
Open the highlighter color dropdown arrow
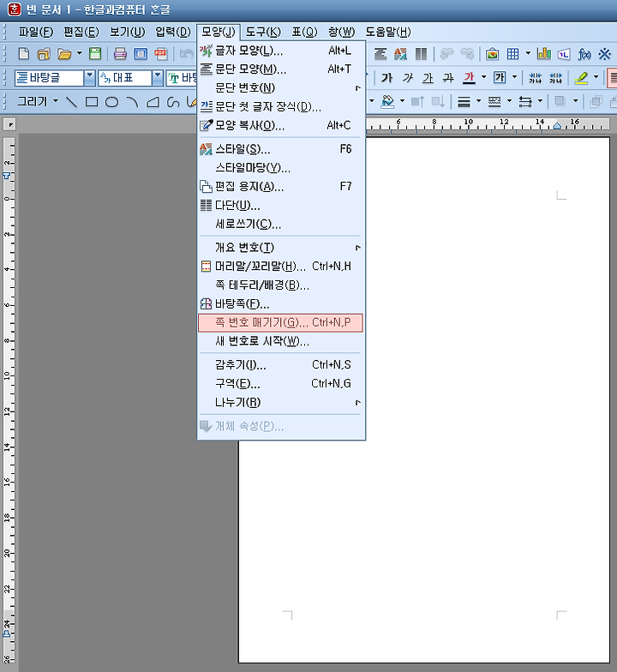[x=596, y=77]
